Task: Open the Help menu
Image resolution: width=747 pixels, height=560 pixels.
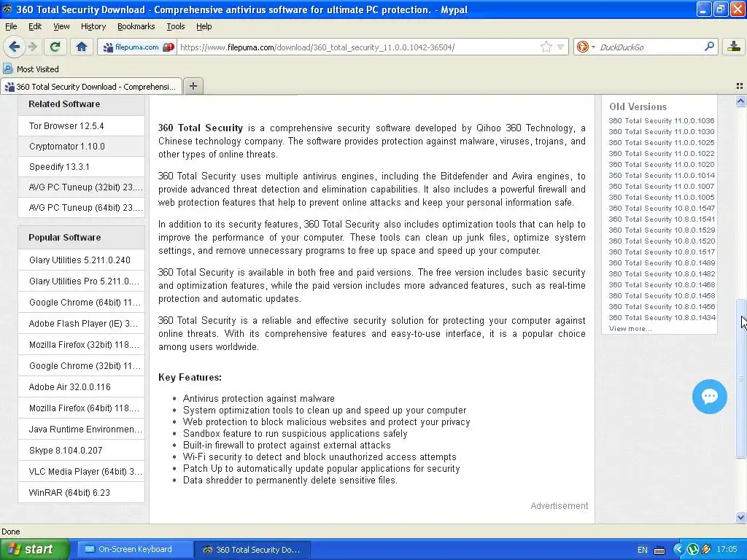Action: [204, 26]
